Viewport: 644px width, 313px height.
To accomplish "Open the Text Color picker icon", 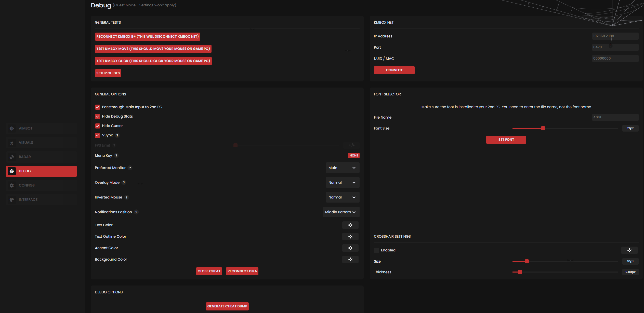I will pyautogui.click(x=350, y=225).
